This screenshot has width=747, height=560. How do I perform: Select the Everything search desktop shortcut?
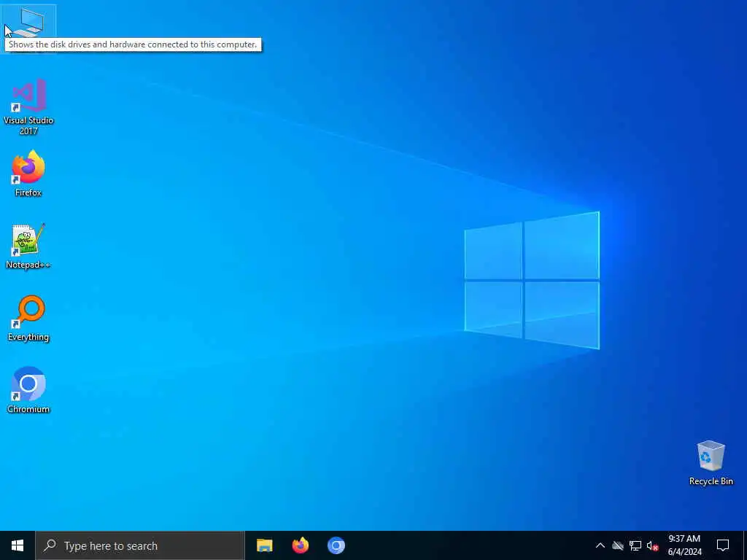28,319
